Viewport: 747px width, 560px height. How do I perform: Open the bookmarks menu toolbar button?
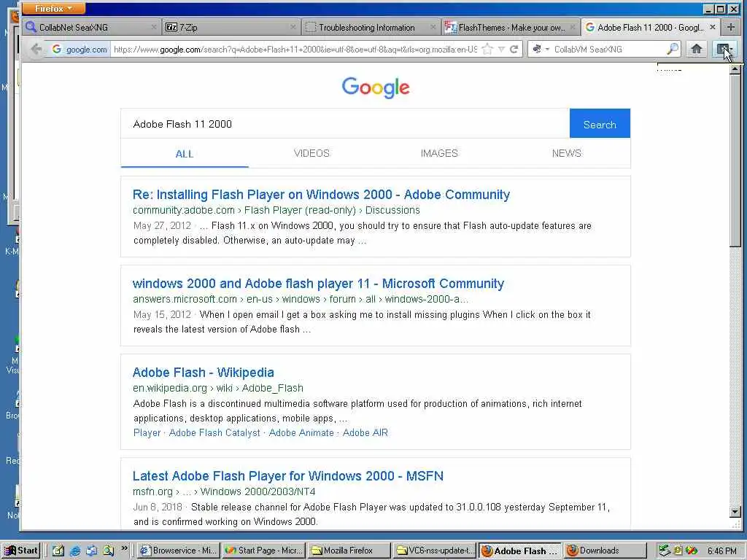[724, 49]
